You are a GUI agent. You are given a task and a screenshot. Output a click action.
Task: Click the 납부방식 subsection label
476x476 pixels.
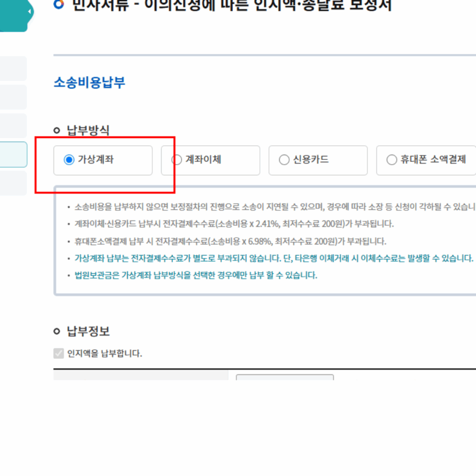88,131
